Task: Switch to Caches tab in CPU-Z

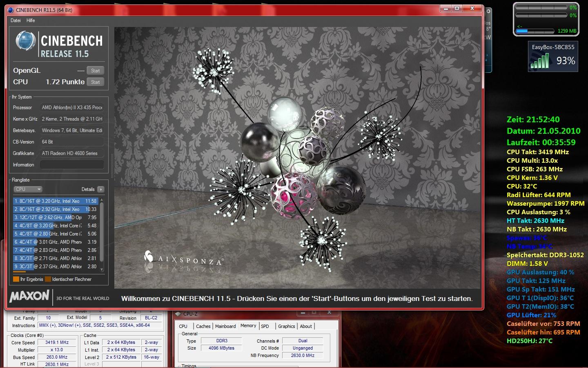Action: pos(203,326)
